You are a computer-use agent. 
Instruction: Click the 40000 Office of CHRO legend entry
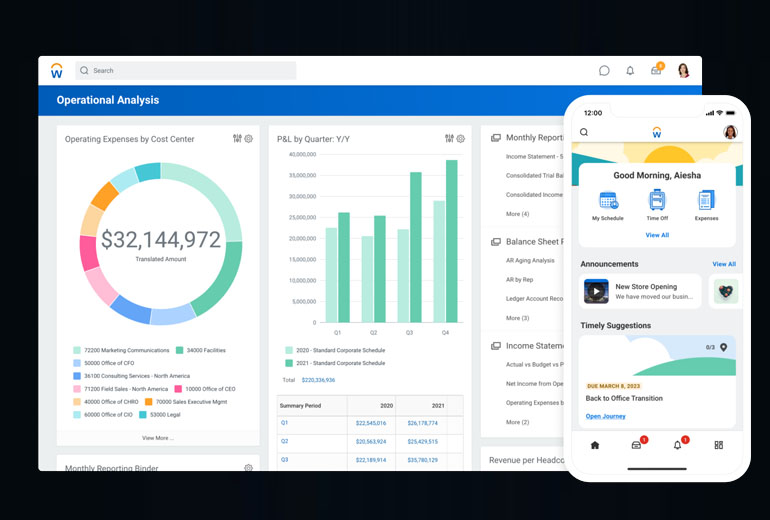click(106, 402)
